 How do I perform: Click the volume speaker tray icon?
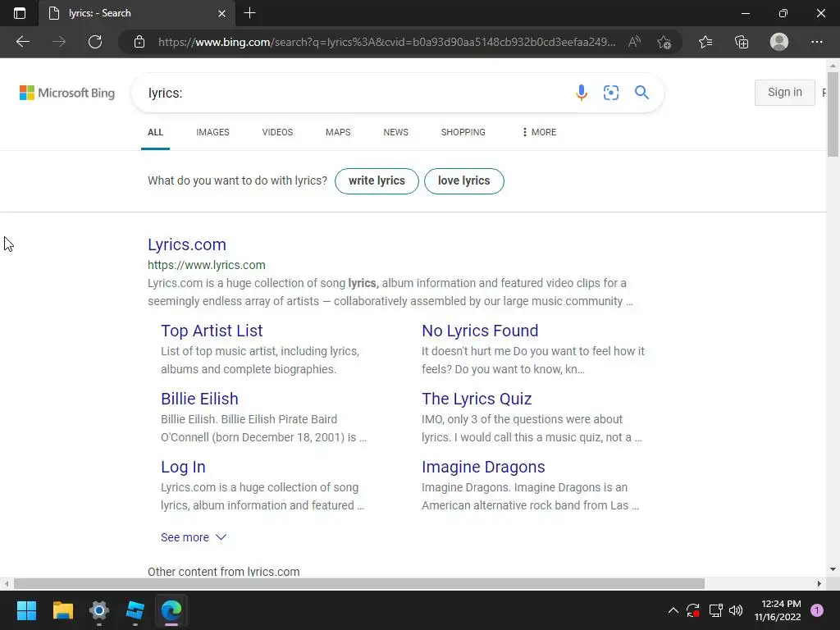(x=736, y=610)
